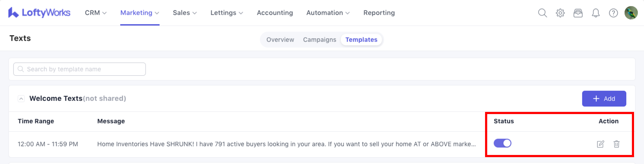The height and width of the screenshot is (164, 644).
Task: Expand the Automation dropdown menu
Action: 328,13
